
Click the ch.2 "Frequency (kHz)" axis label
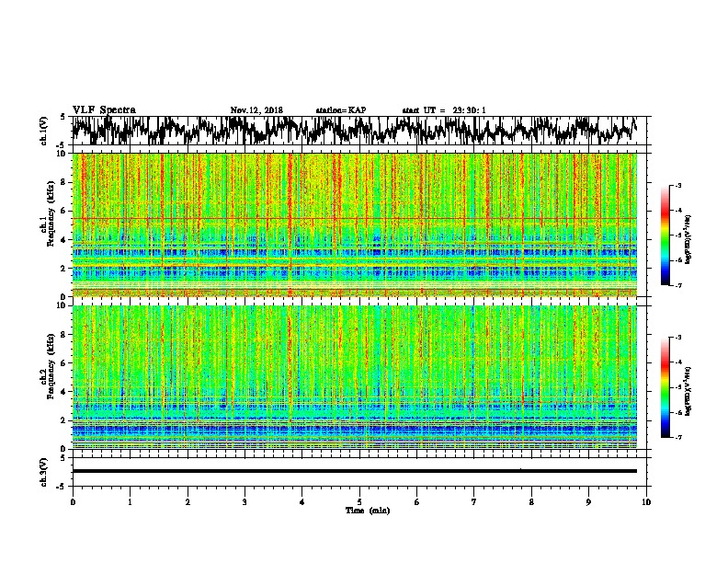click(51, 366)
